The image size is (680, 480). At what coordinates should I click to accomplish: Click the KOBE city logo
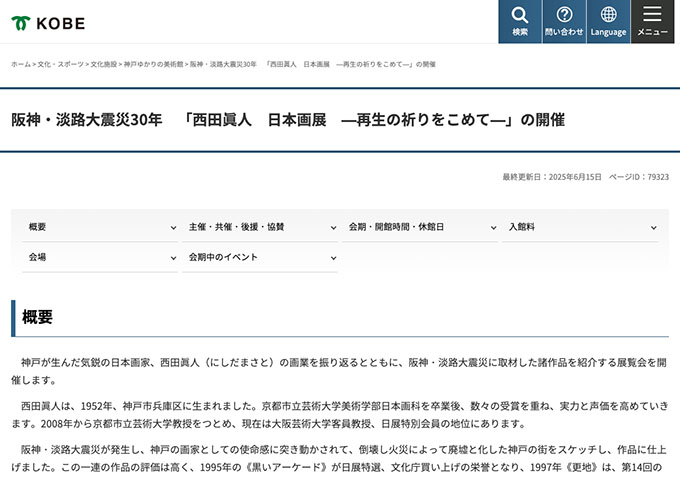[x=48, y=23]
